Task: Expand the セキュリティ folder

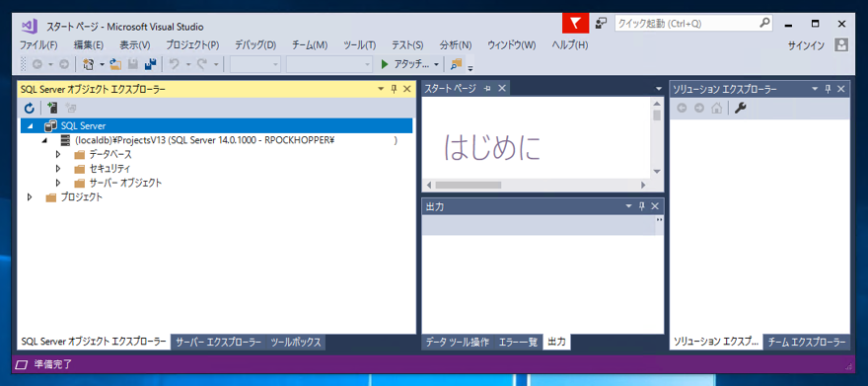Action: 58,169
